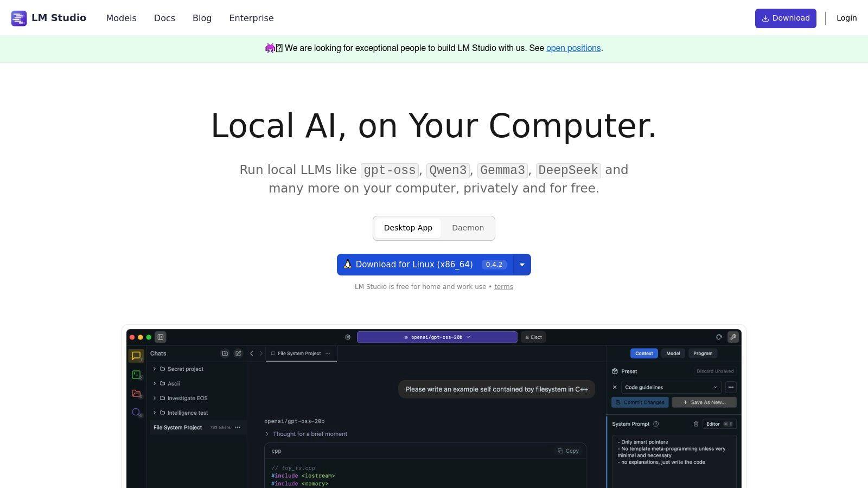The width and height of the screenshot is (868, 488).
Task: Click the LM Studio logo icon
Action: (x=19, y=18)
